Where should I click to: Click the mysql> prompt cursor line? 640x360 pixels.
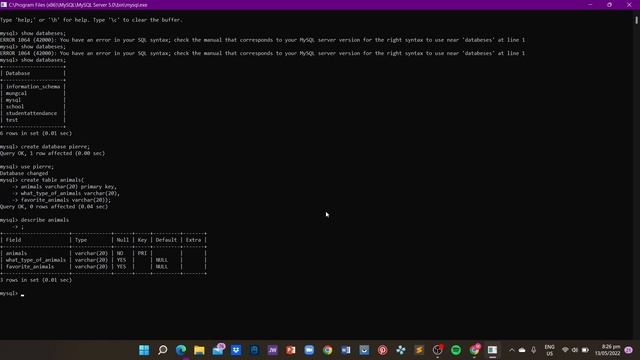point(12,293)
